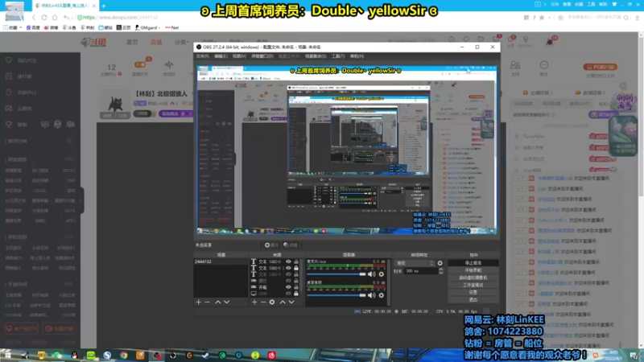
Task: Toggle lock on display capture source
Action: pyautogui.click(x=296, y=294)
